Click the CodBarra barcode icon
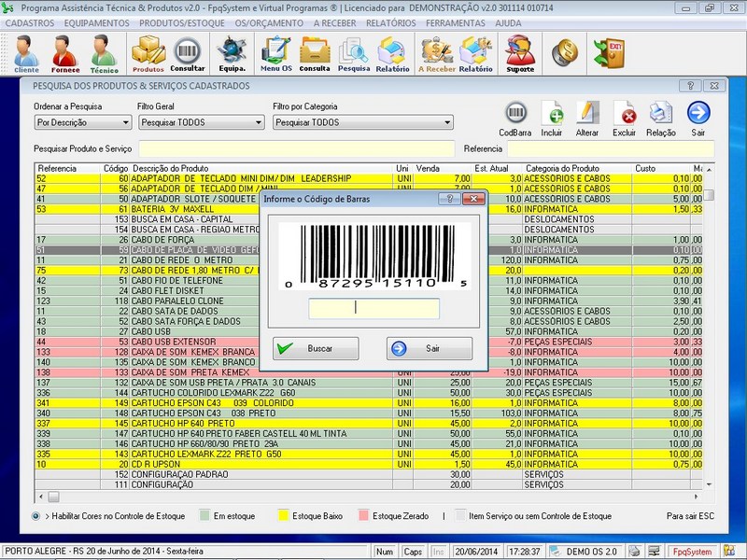747x560 pixels. tap(515, 119)
